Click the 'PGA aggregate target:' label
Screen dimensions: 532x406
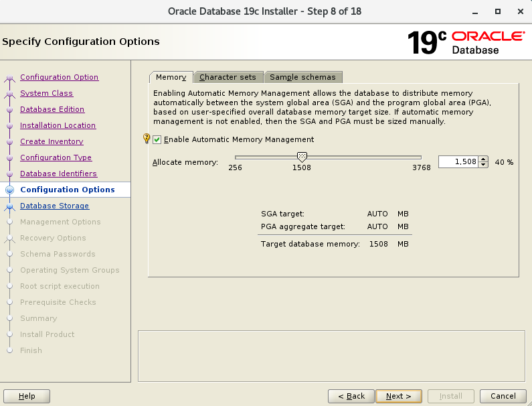coord(302,226)
